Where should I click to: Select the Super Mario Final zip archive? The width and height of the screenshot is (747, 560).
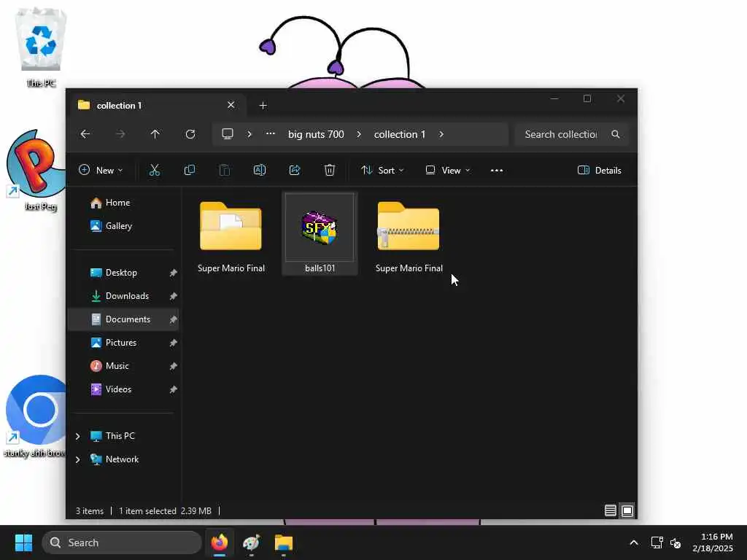(409, 237)
